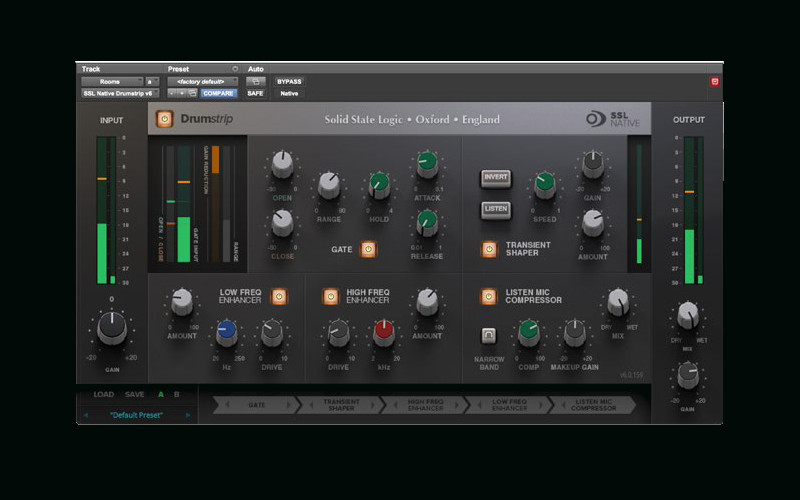
Task: Select GATE block in processing order bar
Action: pos(257,405)
